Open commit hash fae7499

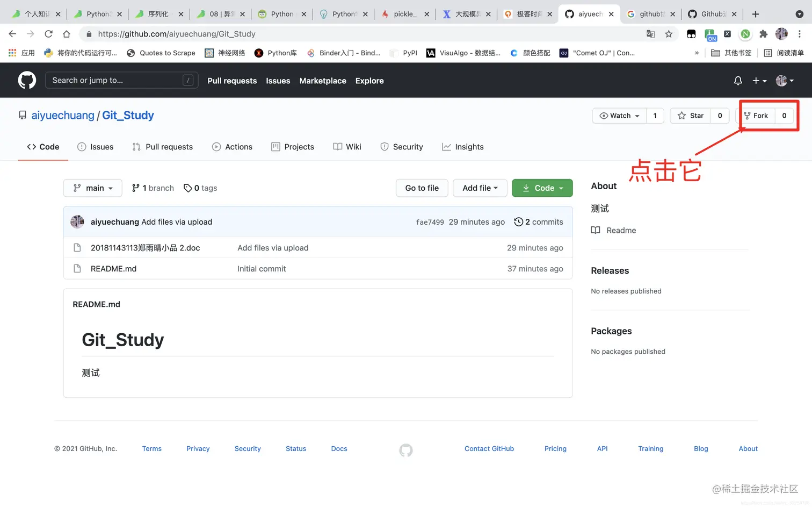tap(430, 222)
